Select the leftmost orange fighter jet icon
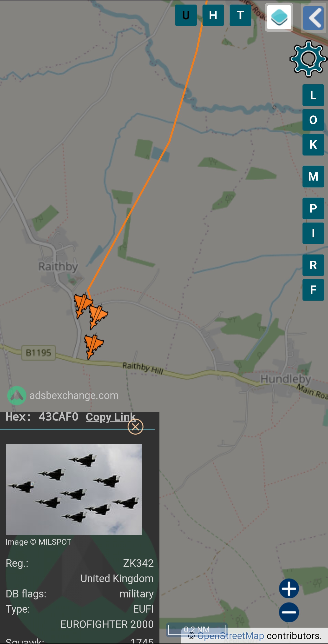 pos(83,306)
